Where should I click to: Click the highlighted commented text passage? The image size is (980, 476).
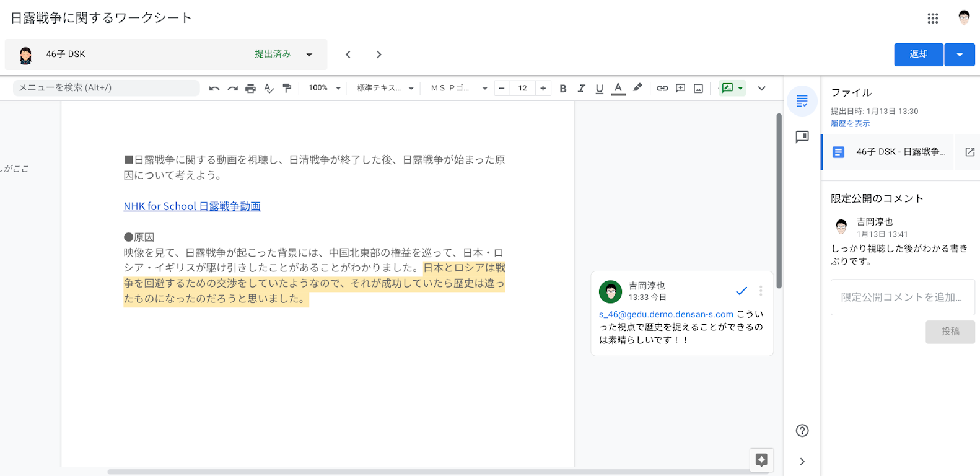point(314,284)
